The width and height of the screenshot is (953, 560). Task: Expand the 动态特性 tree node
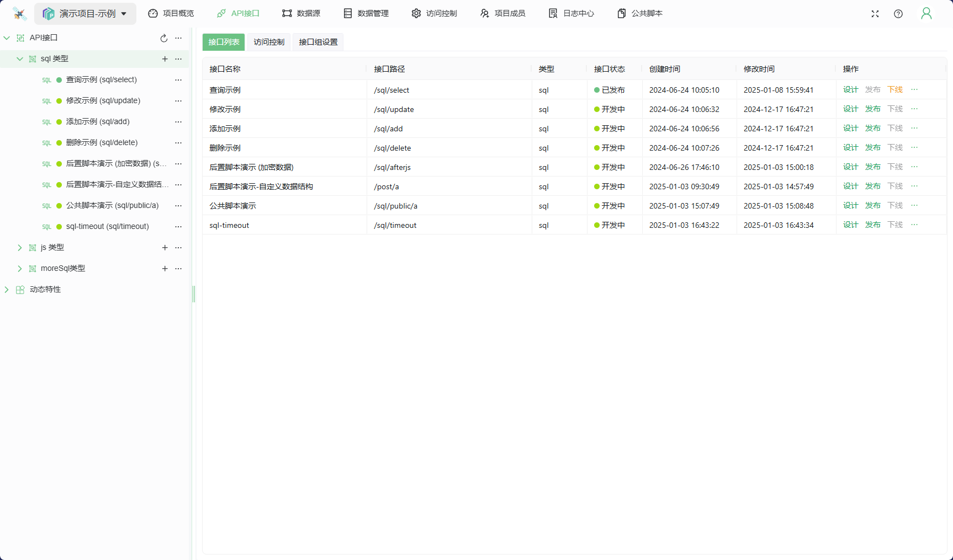pyautogui.click(x=7, y=290)
